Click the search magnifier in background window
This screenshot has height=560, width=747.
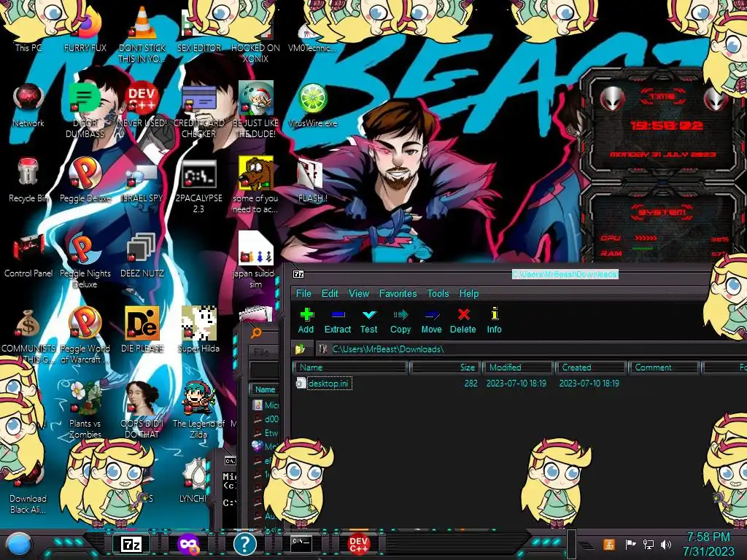click(256, 332)
